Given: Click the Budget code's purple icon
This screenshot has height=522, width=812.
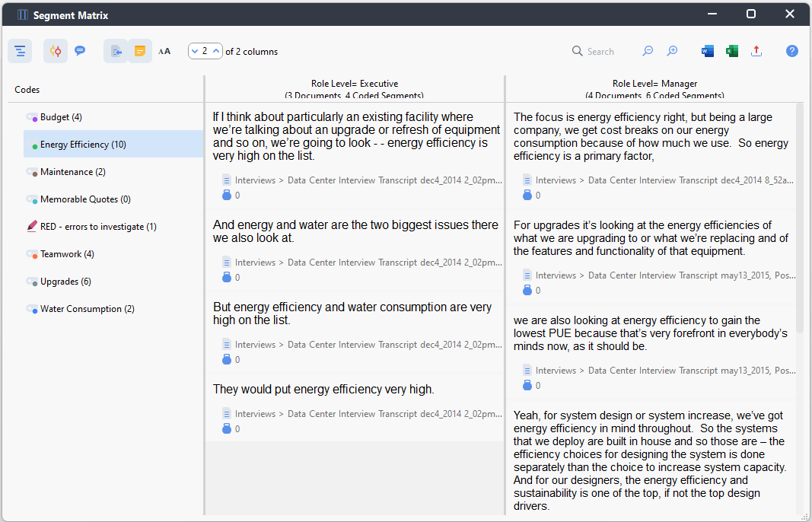Looking at the screenshot, I should [32, 117].
